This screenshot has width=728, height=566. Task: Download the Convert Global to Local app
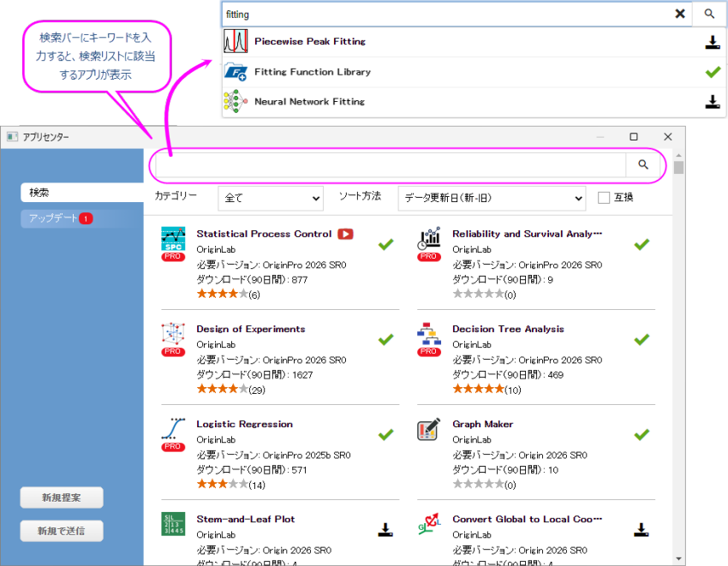point(641,530)
